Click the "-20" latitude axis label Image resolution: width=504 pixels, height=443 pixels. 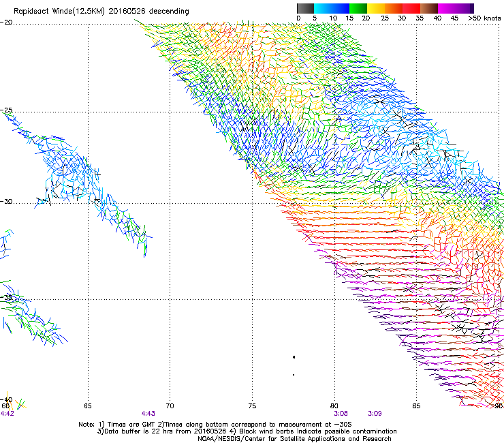pyautogui.click(x=6, y=22)
